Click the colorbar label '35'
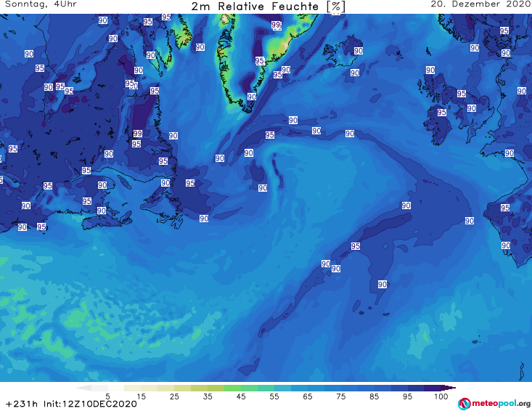Image resolution: width=532 pixels, height=411 pixels. tap(208, 396)
